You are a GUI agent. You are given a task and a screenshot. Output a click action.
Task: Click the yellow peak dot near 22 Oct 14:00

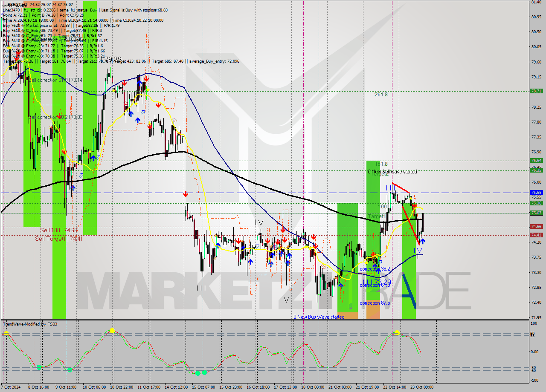click(x=397, y=332)
